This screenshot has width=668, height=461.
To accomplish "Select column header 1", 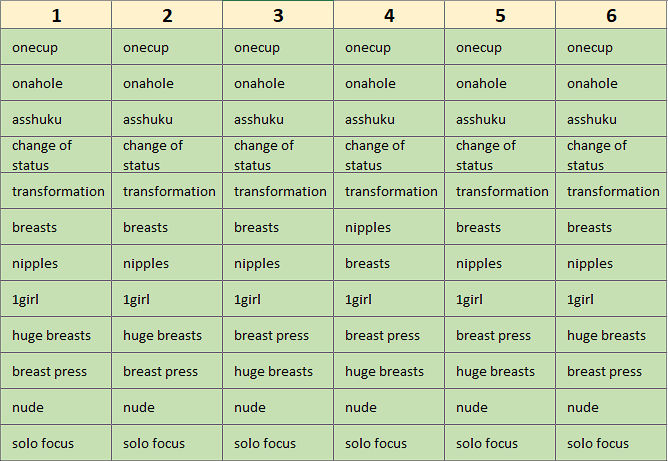I will point(56,15).
